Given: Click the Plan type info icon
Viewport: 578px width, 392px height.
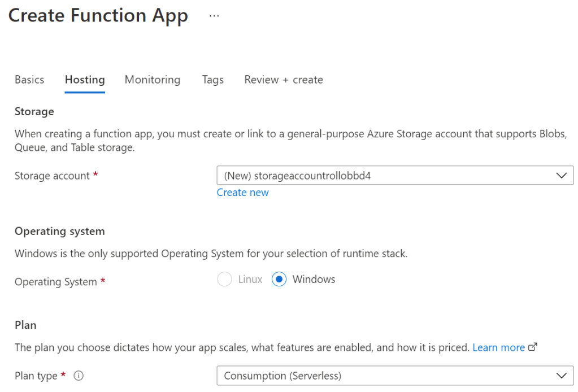Looking at the screenshot, I should tap(79, 376).
